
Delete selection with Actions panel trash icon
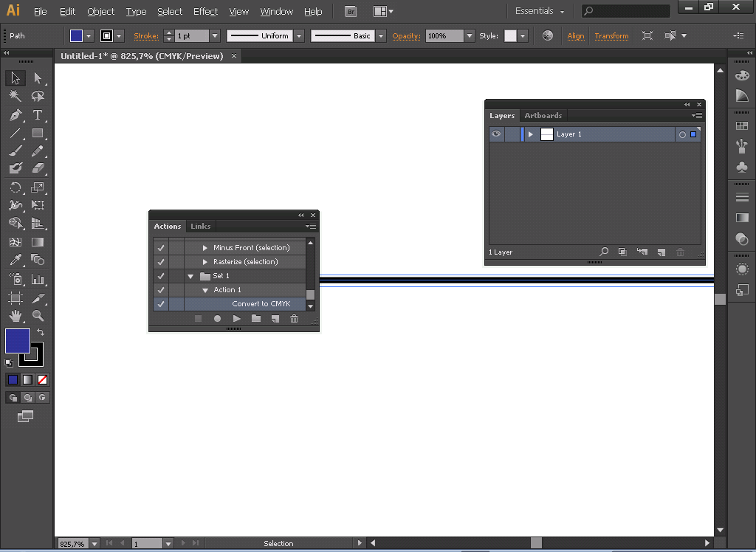tap(294, 319)
